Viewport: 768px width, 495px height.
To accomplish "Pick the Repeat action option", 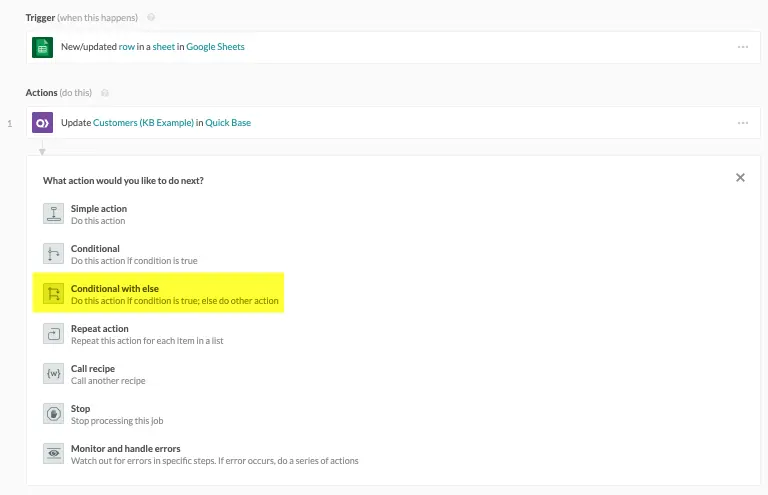I will pos(133,334).
